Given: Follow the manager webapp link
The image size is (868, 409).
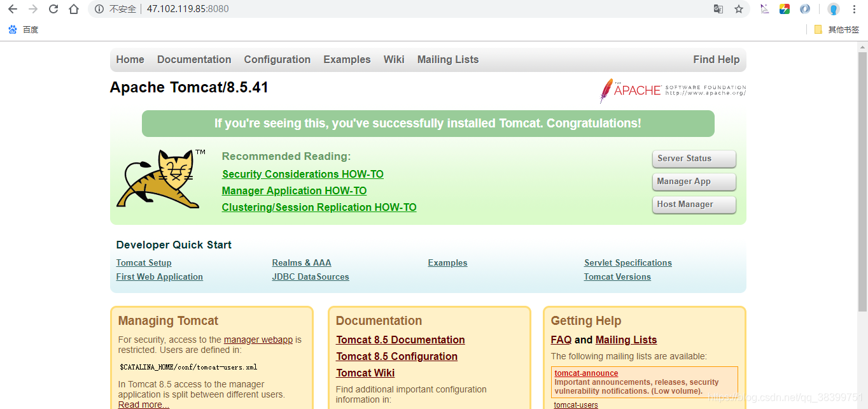Looking at the screenshot, I should [258, 340].
